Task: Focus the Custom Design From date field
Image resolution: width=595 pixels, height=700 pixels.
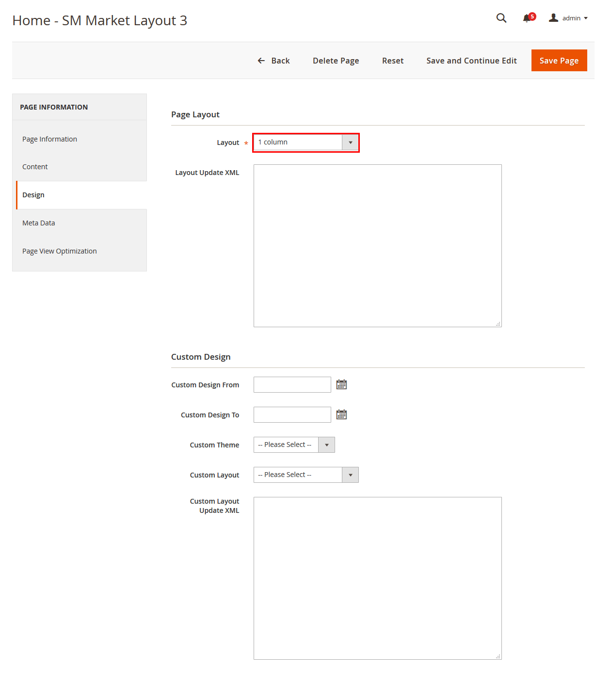Action: [x=292, y=385]
